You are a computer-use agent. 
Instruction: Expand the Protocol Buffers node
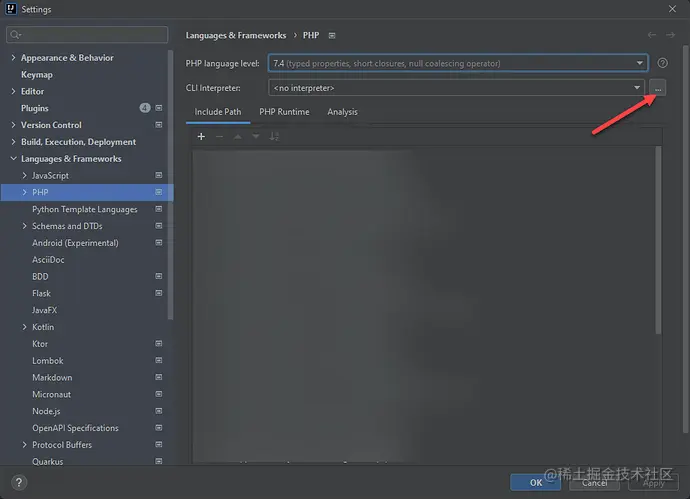(x=25, y=445)
